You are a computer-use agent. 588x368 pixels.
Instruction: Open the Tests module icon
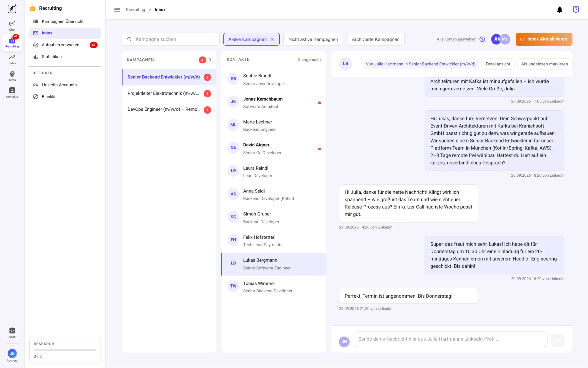click(x=12, y=76)
